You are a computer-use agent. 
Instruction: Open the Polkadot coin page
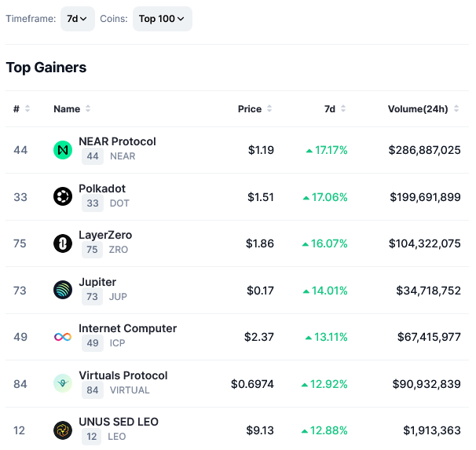click(102, 188)
